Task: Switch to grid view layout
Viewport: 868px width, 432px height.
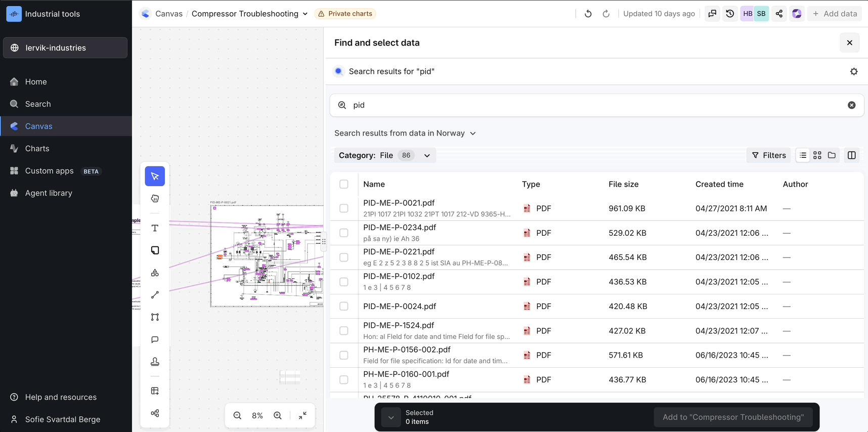Action: [817, 155]
